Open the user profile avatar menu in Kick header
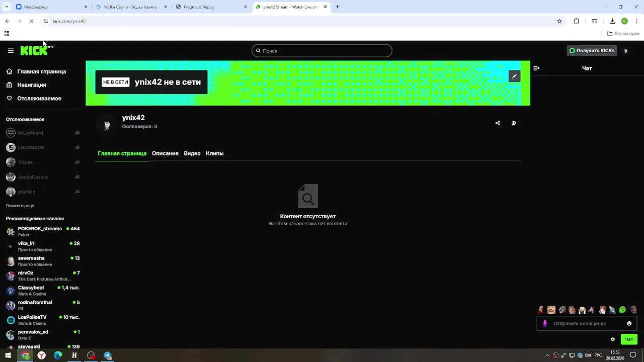This screenshot has height=362, width=644. tap(625, 51)
